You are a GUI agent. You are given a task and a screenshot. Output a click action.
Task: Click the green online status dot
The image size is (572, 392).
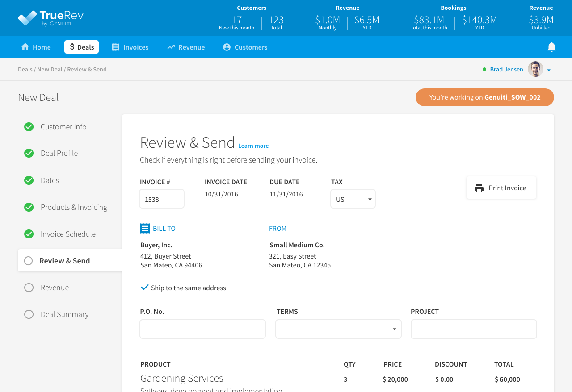pyautogui.click(x=484, y=69)
